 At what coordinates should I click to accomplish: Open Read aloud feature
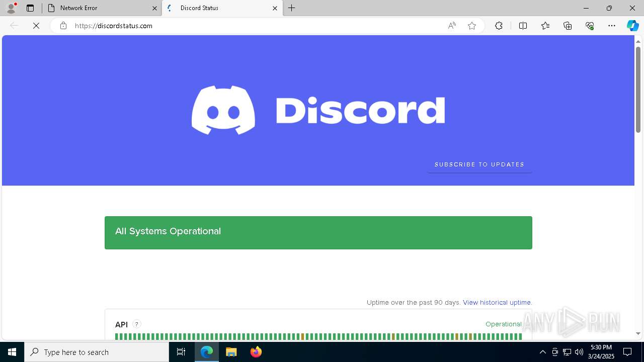point(452,26)
